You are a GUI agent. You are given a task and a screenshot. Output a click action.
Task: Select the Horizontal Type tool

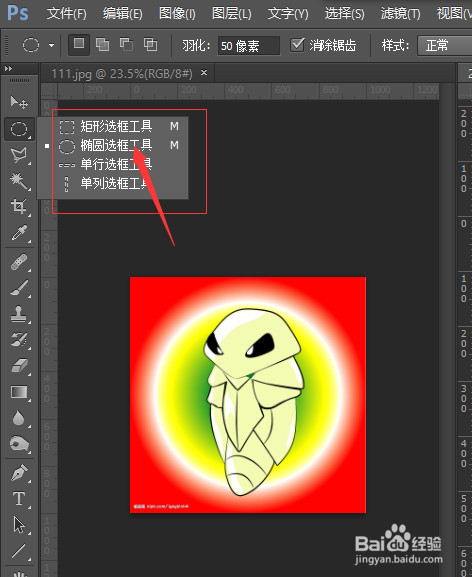(19, 499)
